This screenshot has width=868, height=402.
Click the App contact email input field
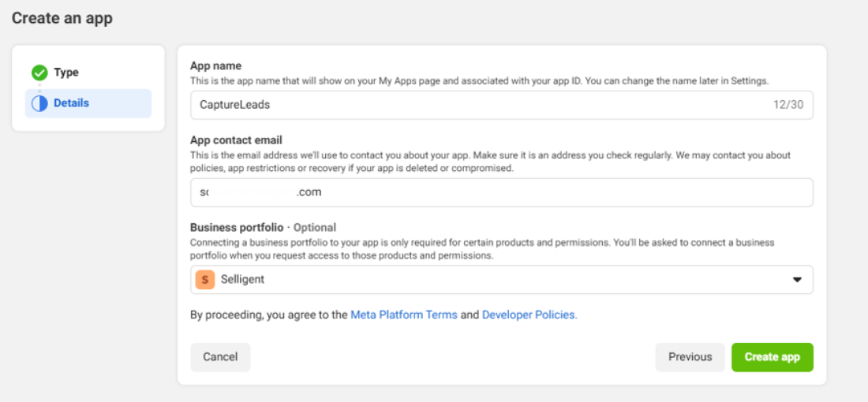pos(501,192)
